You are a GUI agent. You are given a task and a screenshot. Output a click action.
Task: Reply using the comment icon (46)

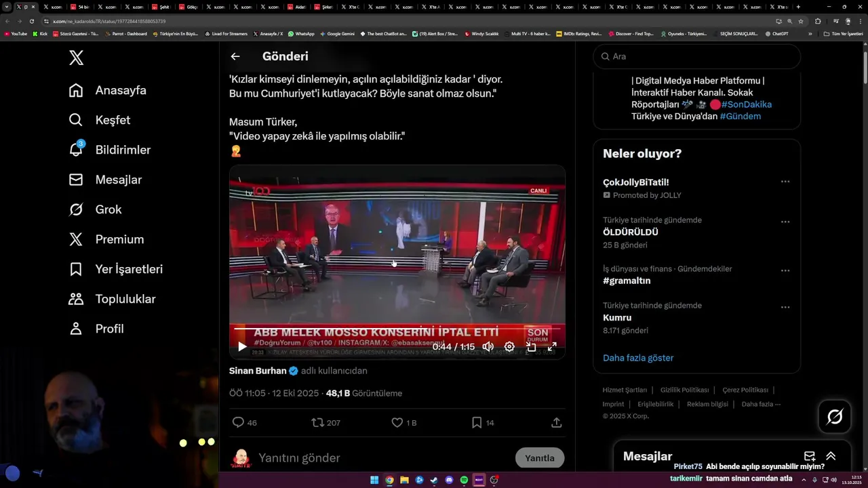point(245,422)
